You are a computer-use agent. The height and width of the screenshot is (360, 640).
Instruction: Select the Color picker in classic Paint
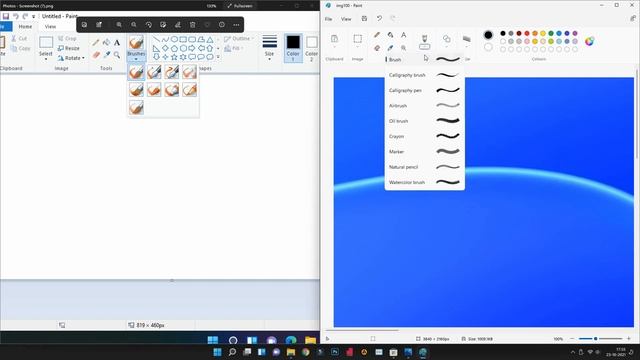tap(107, 55)
